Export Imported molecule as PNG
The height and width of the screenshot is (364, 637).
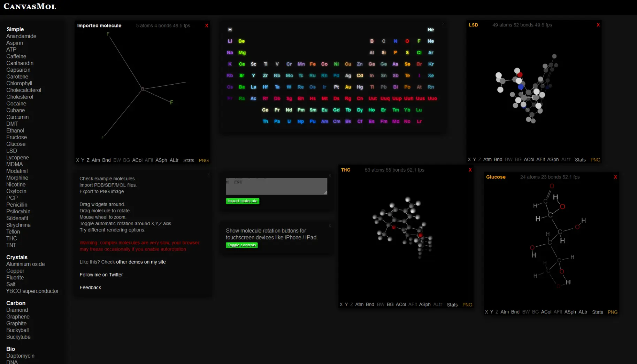pyautogui.click(x=204, y=160)
